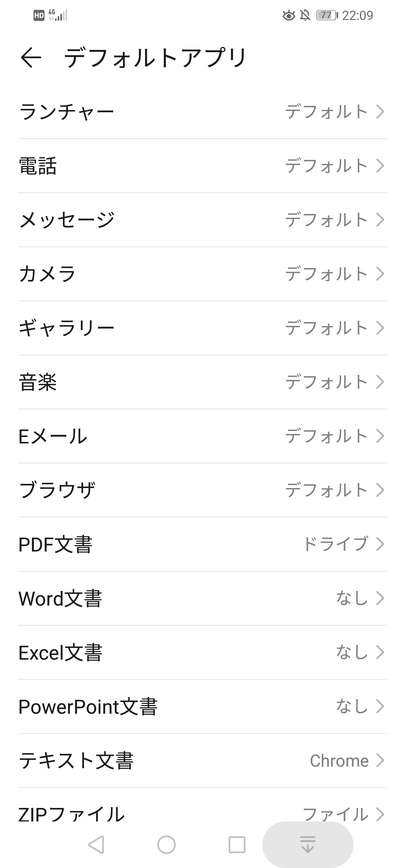Tap the muted bell status icon
405x868 pixels.
coord(305,15)
